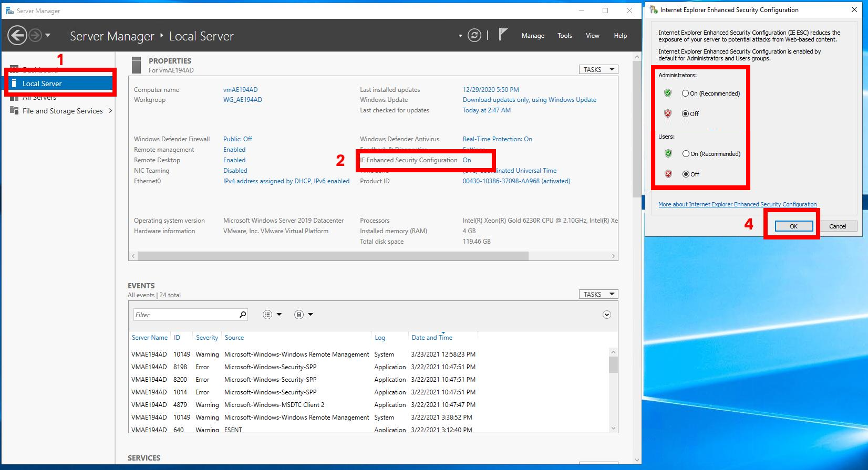The image size is (868, 470).
Task: Select event 4879 MSDTC Client 2 row
Action: point(369,405)
